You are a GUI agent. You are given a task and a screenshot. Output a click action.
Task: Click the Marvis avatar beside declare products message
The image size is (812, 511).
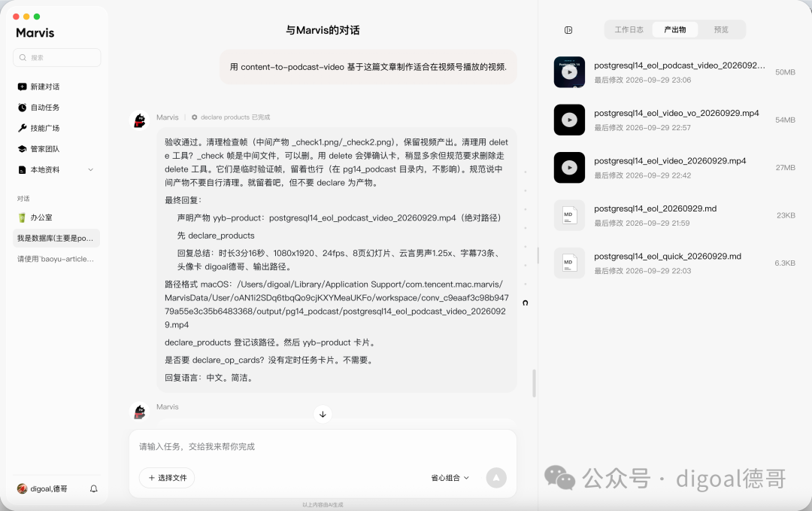139,120
